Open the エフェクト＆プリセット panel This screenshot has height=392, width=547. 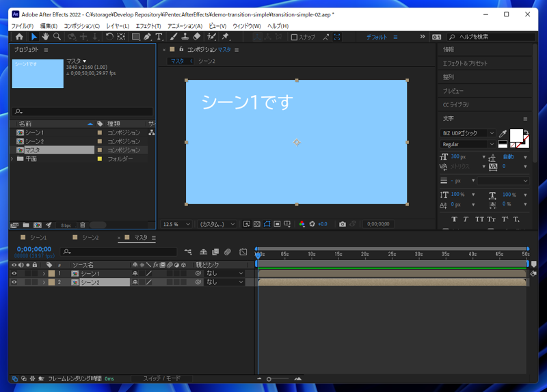tap(466, 64)
